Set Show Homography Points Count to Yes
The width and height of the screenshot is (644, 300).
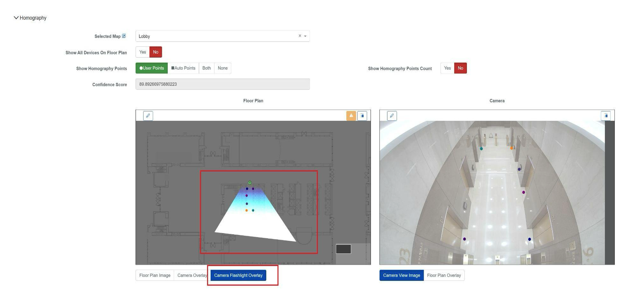[447, 68]
